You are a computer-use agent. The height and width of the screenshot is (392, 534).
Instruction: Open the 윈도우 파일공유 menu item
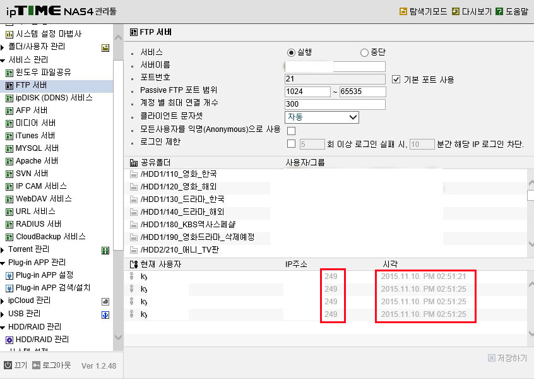44,72
